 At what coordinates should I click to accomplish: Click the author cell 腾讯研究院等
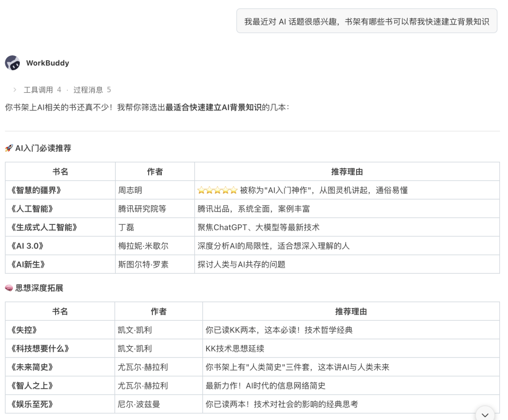tap(155, 208)
